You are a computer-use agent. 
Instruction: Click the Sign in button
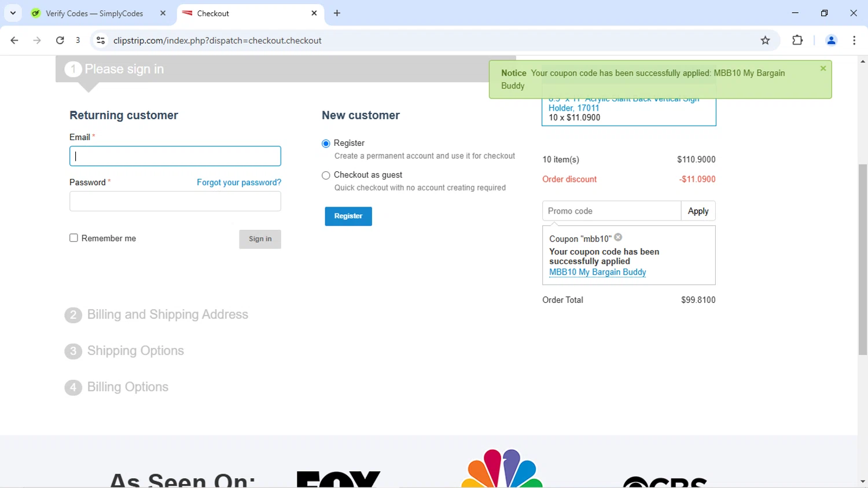pos(260,239)
